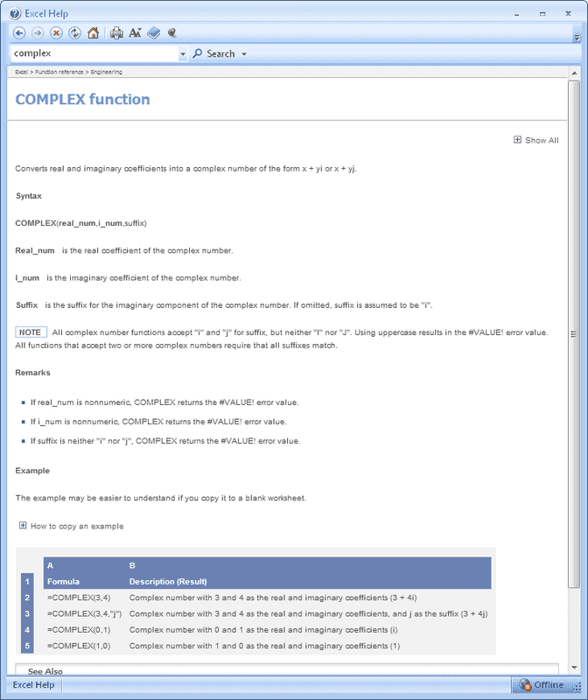Open the Search scope dropdown arrow
This screenshot has width=588, height=700.
(244, 54)
